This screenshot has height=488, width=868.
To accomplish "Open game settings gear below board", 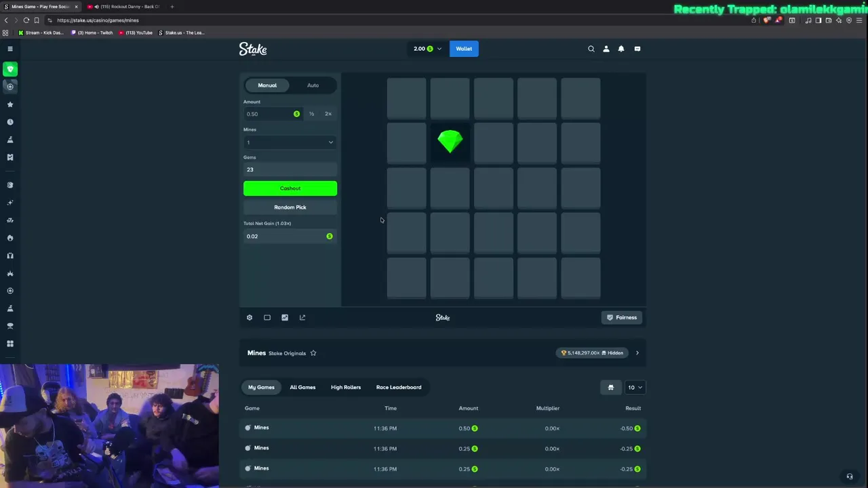I will click(250, 317).
